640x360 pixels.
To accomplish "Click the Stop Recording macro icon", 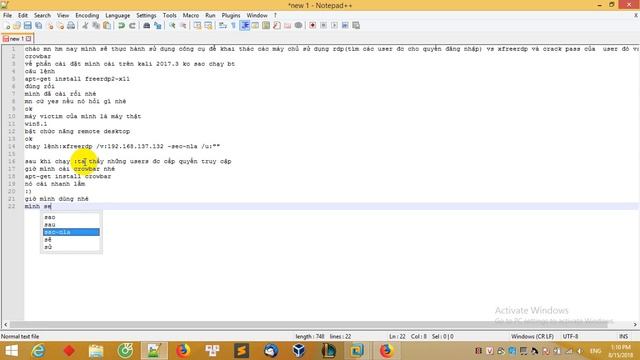I will click(x=323, y=26).
